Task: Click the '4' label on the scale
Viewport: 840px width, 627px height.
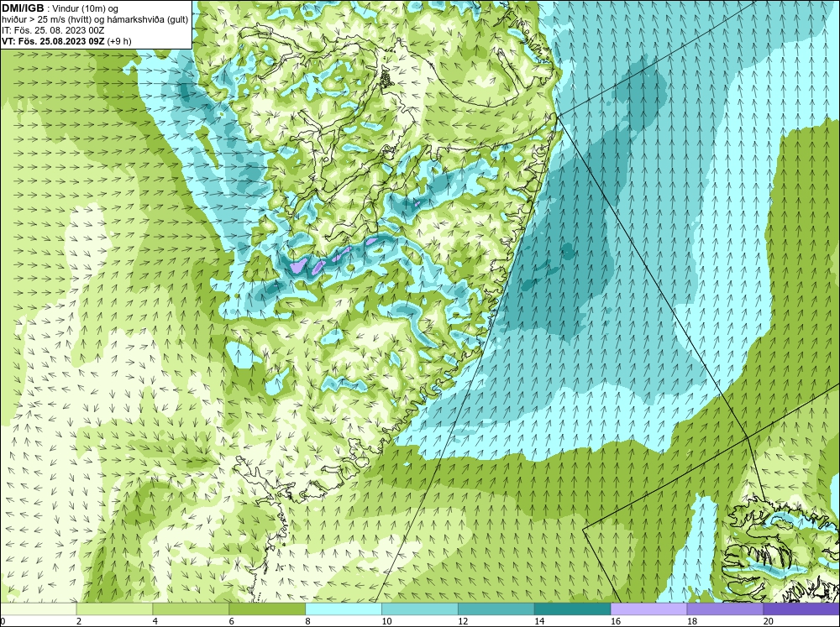Action: coord(155,621)
